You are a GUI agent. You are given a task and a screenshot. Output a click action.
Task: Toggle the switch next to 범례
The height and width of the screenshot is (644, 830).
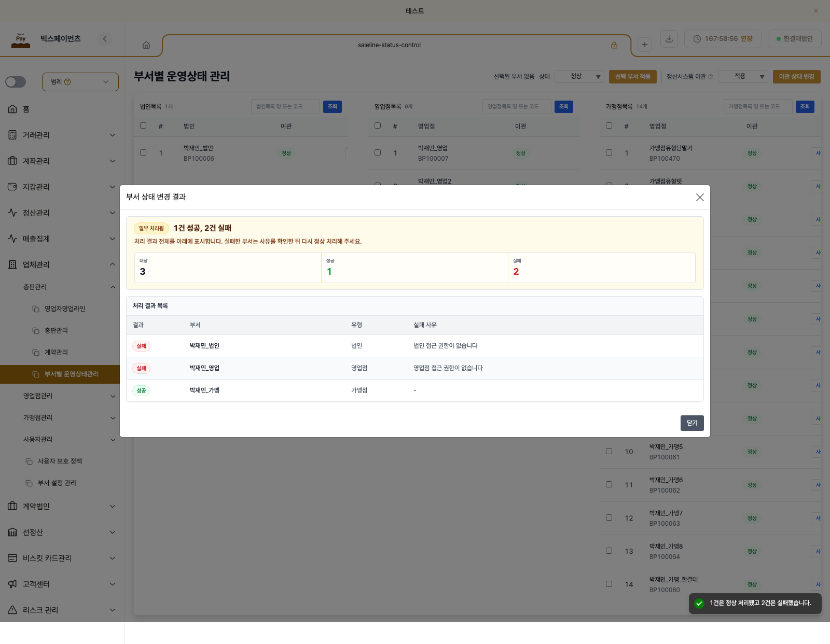coord(16,82)
